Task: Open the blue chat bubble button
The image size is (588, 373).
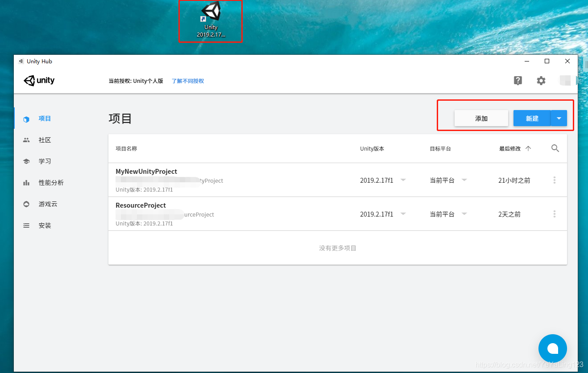Action: [553, 348]
